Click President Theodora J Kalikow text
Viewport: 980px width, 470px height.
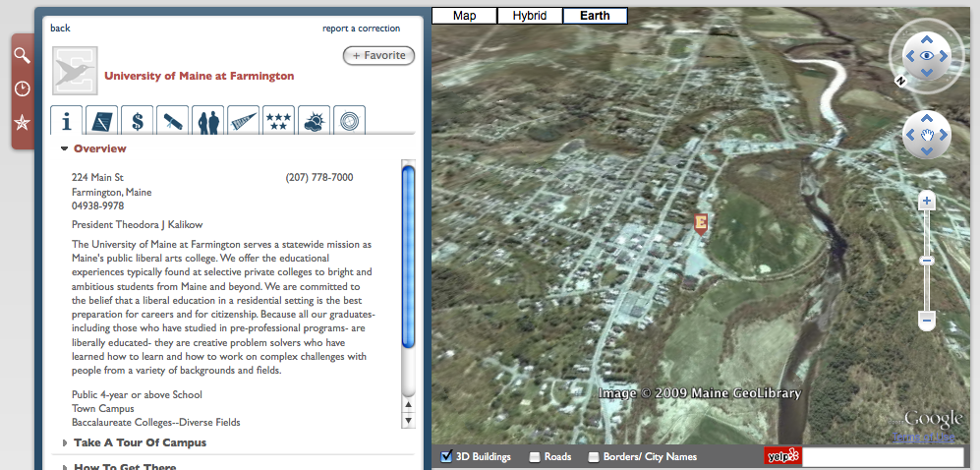pos(137,224)
